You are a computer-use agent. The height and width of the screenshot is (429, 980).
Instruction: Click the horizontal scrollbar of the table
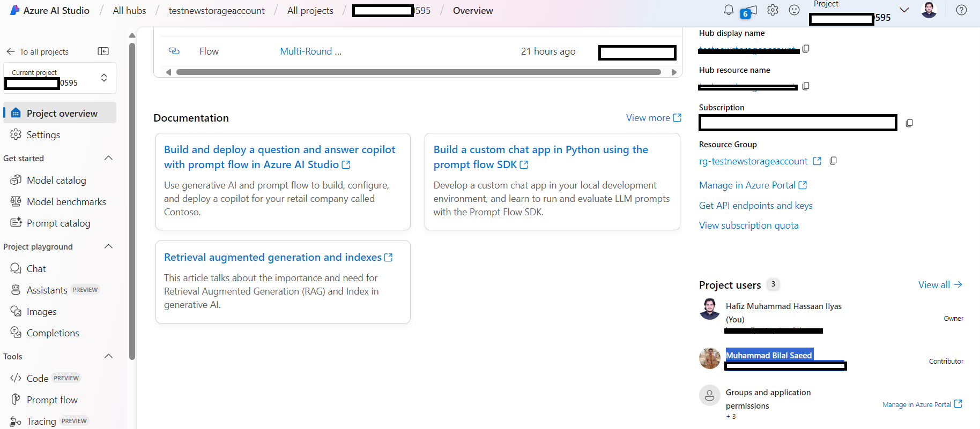pyautogui.click(x=418, y=72)
